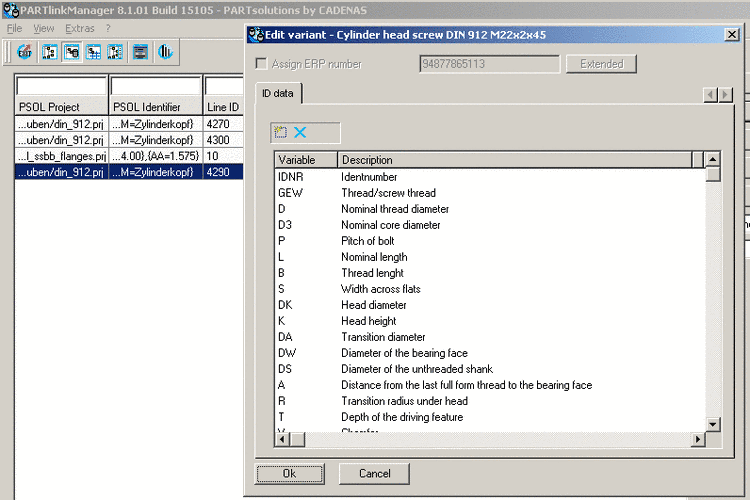Click the tree icon with the trash can
Viewport: 750px width, 500px height.
(x=71, y=52)
